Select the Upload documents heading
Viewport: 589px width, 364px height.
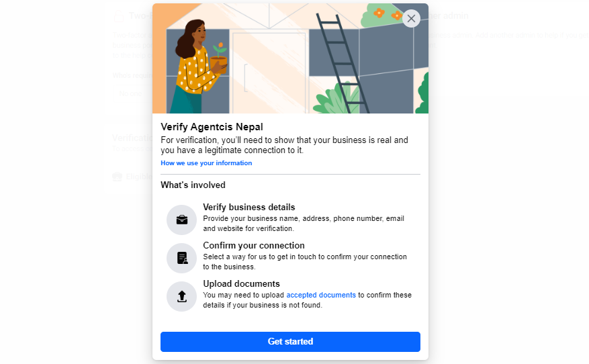click(x=242, y=283)
